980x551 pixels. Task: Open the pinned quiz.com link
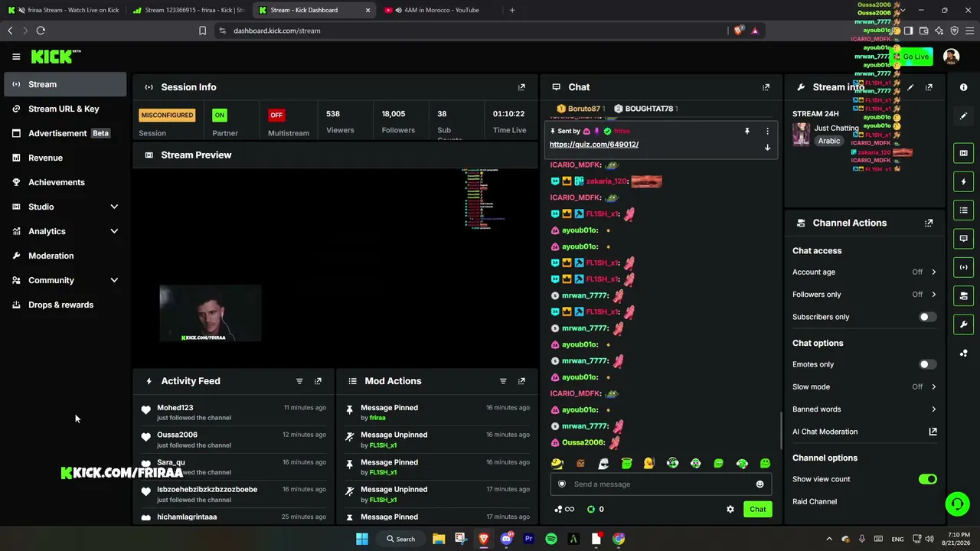point(594,145)
